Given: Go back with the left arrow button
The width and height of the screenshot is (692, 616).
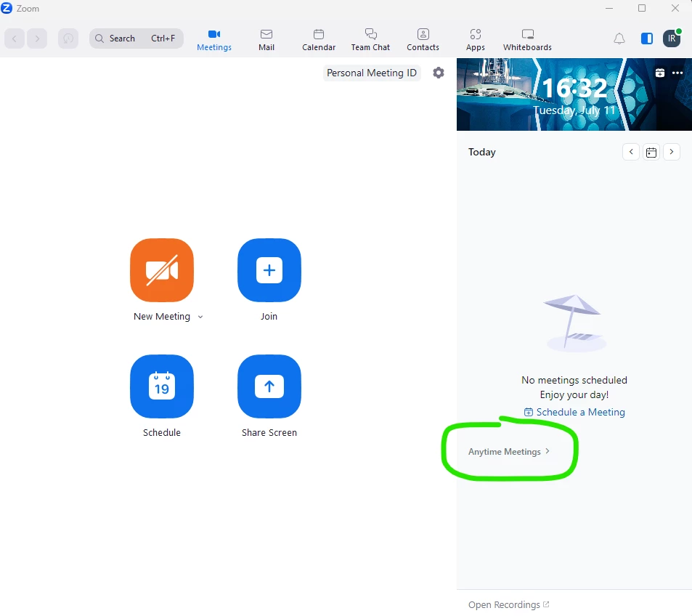Looking at the screenshot, I should (x=15, y=38).
